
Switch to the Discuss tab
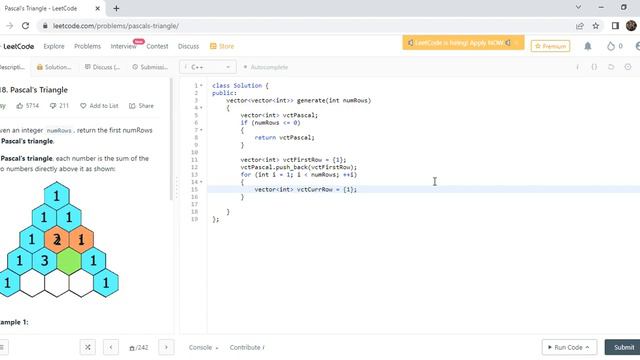(102, 67)
